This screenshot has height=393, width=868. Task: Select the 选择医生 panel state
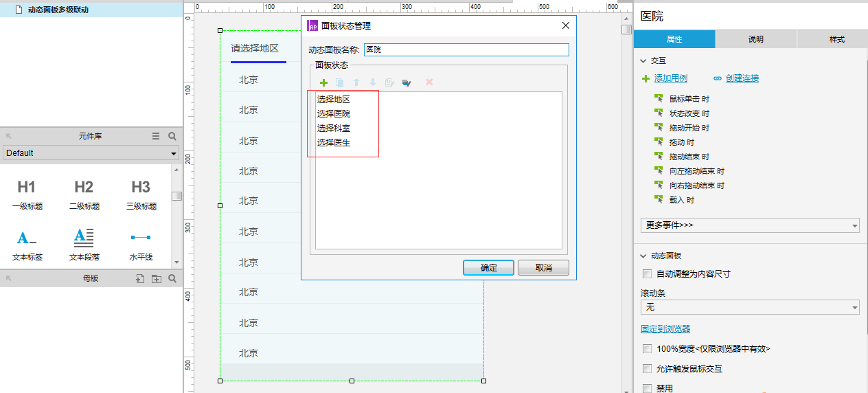pyautogui.click(x=334, y=143)
